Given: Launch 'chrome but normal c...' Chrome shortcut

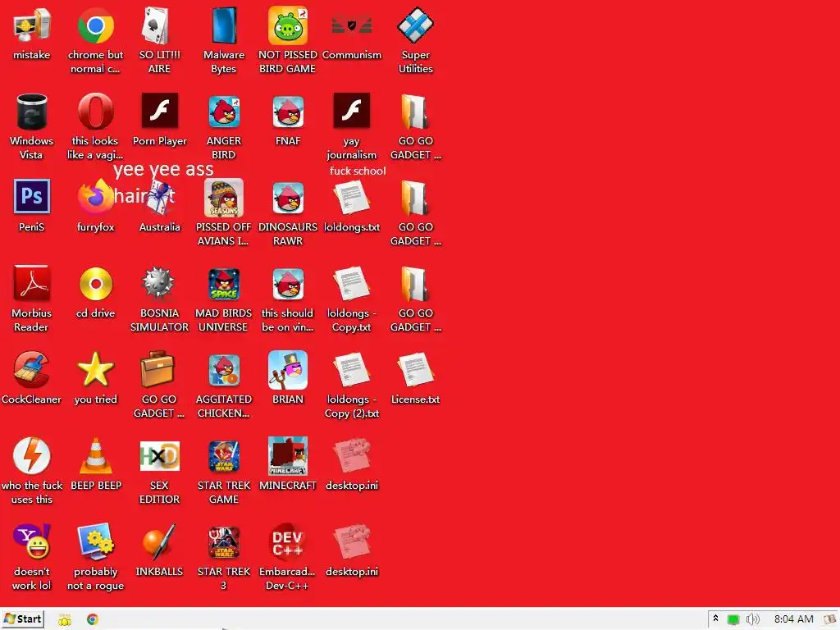Looking at the screenshot, I should pyautogui.click(x=95, y=25).
